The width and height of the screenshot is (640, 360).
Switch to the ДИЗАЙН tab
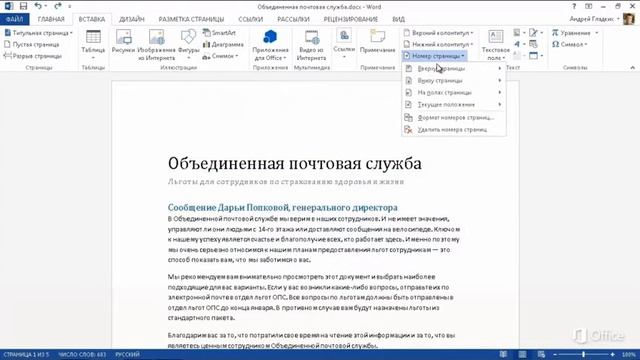[132, 19]
